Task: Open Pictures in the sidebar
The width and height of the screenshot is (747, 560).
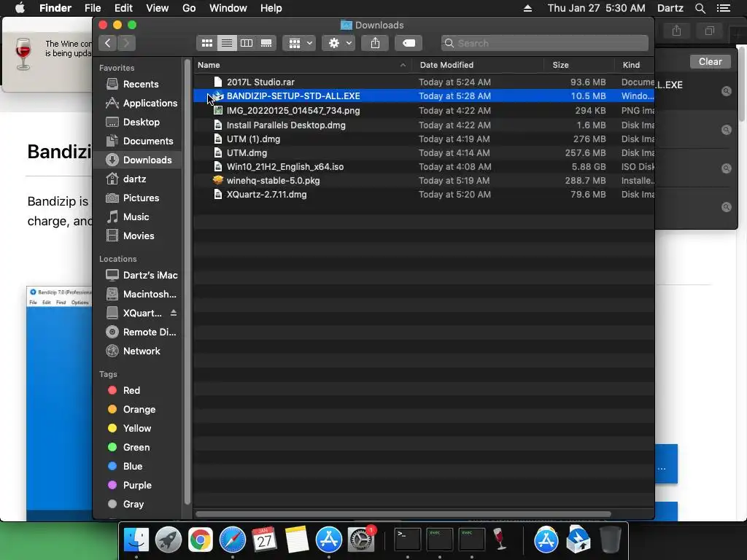Action: (x=136, y=198)
